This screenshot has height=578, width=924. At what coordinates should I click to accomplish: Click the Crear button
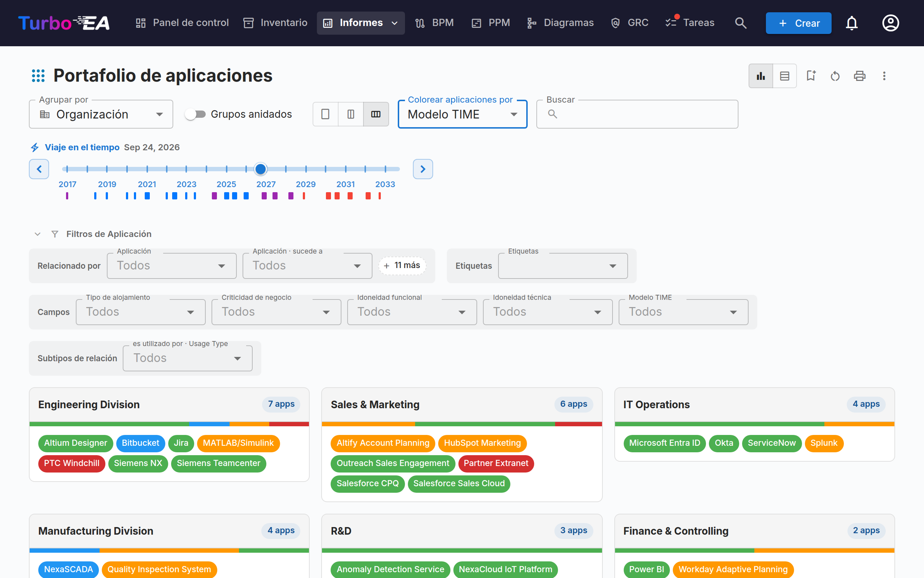tap(798, 23)
